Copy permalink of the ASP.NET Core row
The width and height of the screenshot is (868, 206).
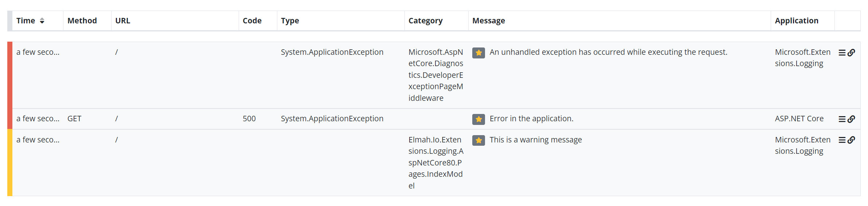[x=851, y=119]
